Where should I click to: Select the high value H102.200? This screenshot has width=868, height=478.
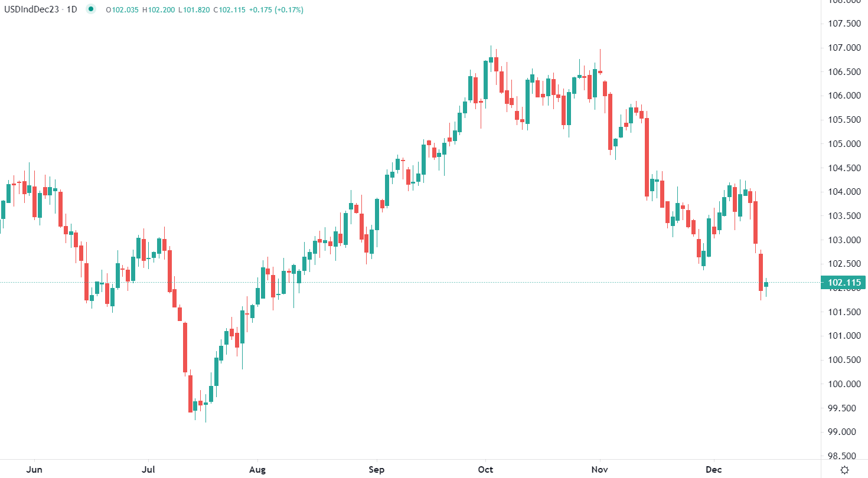point(158,10)
